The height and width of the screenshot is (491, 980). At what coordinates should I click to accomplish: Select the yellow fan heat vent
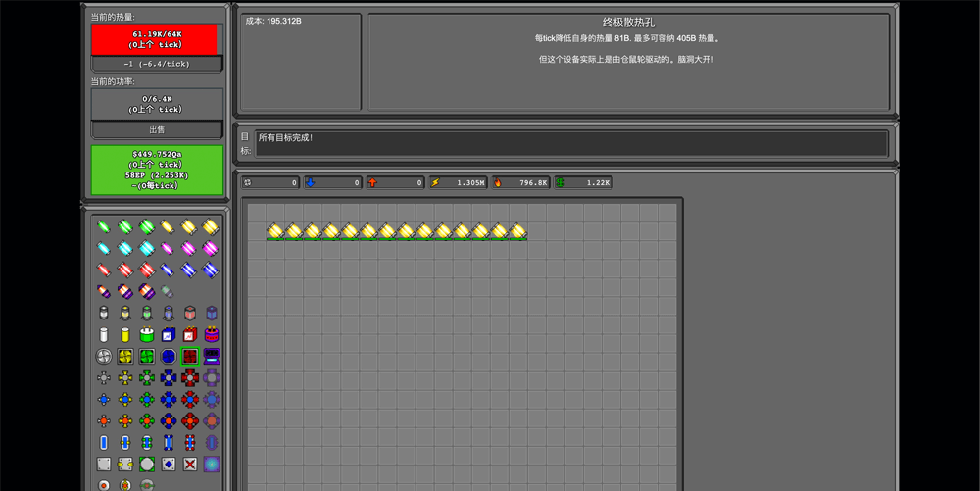[x=125, y=357]
